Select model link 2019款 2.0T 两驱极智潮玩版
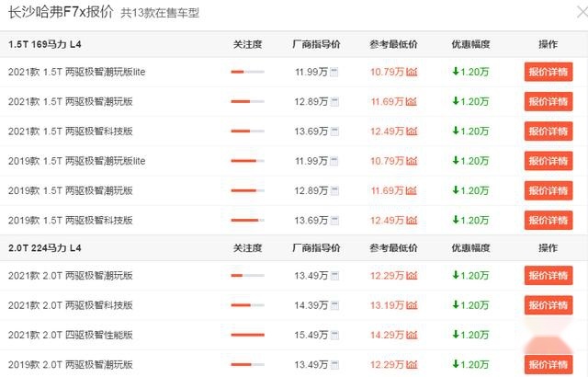Screen dimensions: 588x377 coord(71,365)
